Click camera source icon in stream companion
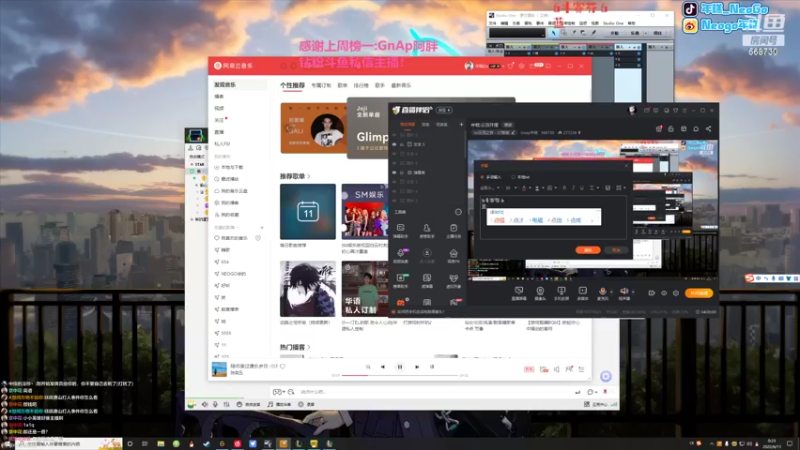The image size is (800, 450). [x=540, y=291]
